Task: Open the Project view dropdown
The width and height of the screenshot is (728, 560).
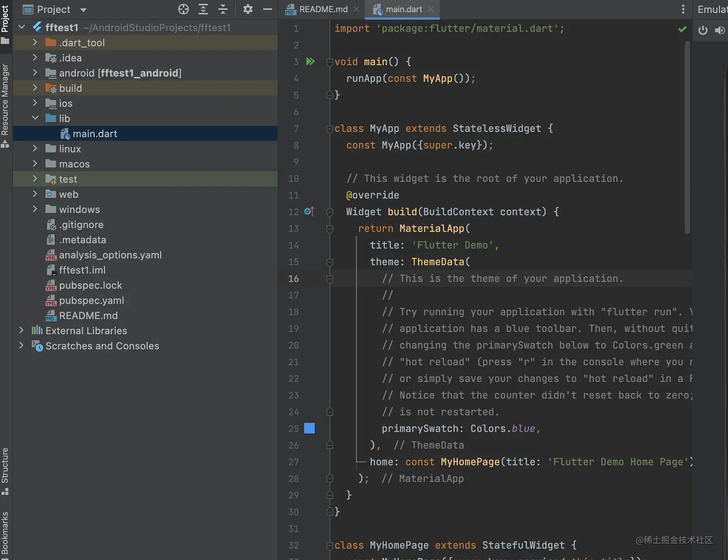Action: (83, 10)
